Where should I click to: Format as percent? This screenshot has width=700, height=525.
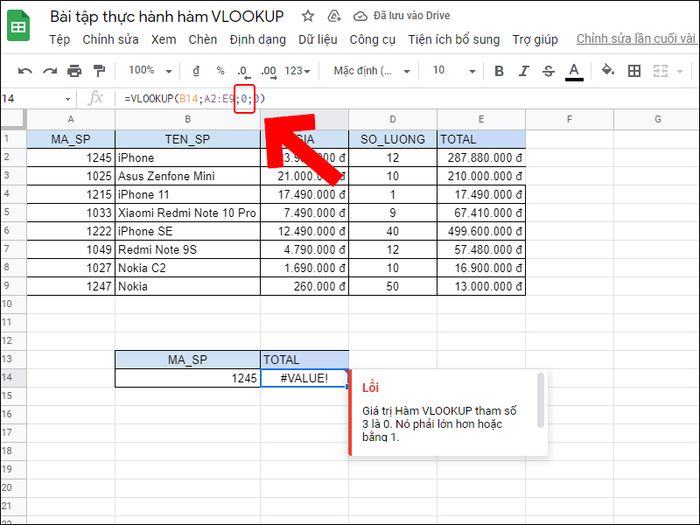pos(220,71)
